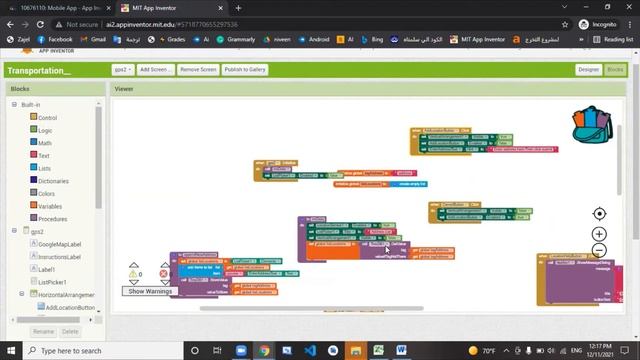Viewport: 640px width, 360px height.
Task: Show hidden system tray icons
Action: point(506,351)
